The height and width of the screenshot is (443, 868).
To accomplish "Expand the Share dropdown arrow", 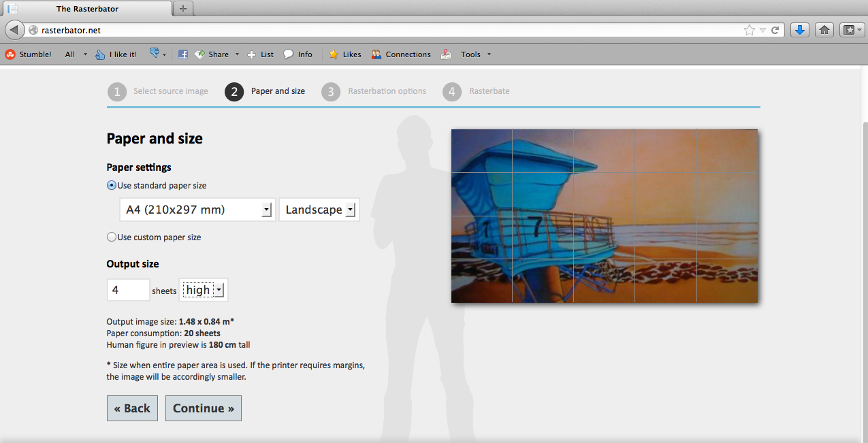I will [x=237, y=54].
